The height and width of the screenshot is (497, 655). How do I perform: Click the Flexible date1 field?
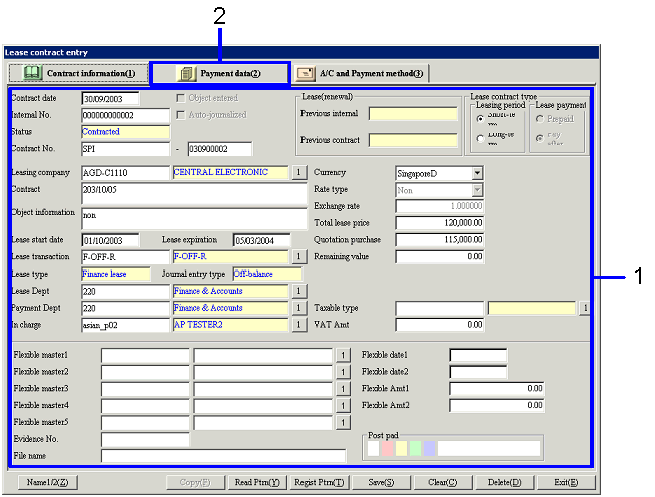click(x=478, y=355)
